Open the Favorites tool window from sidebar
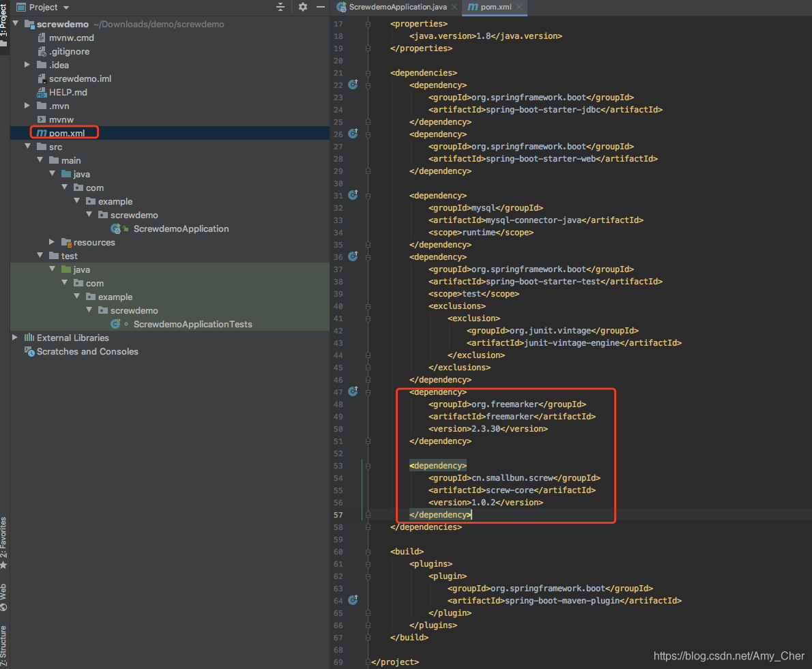This screenshot has width=812, height=669. click(4, 542)
